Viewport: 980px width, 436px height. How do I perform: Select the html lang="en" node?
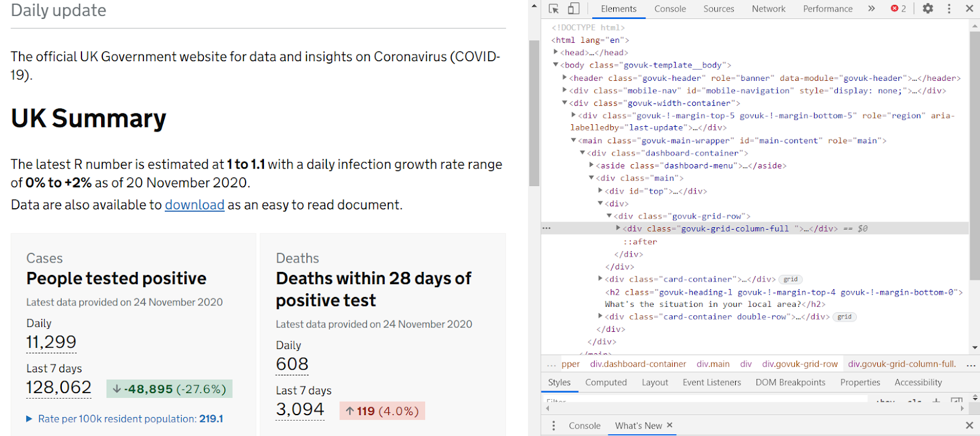coord(590,40)
